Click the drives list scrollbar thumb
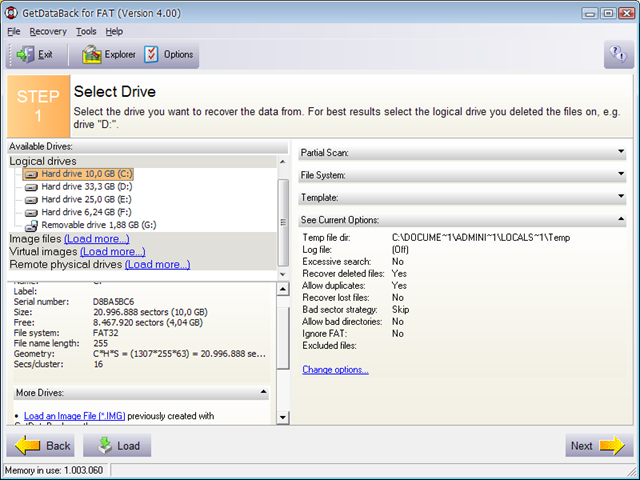Screen dimensions: 640x480 click(x=283, y=222)
